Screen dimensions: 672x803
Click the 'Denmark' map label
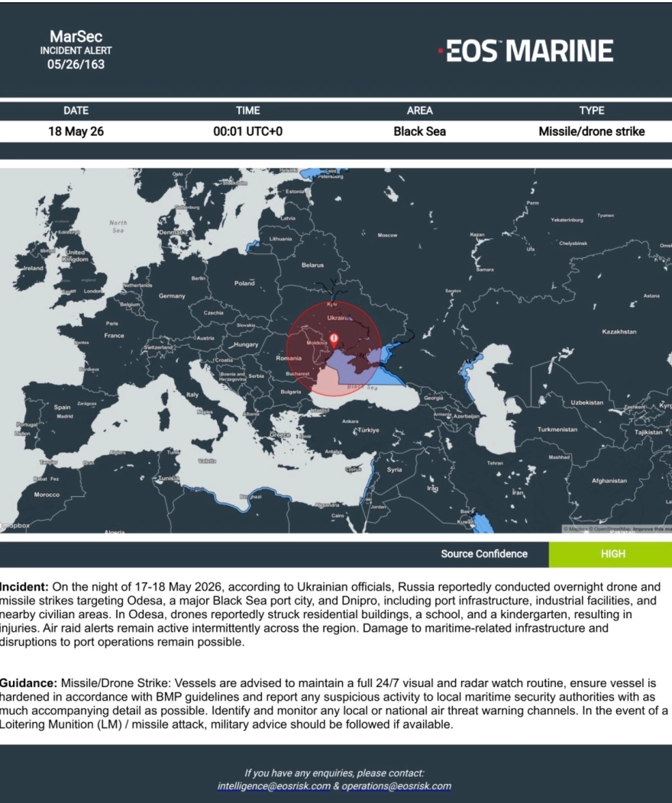[x=173, y=232]
